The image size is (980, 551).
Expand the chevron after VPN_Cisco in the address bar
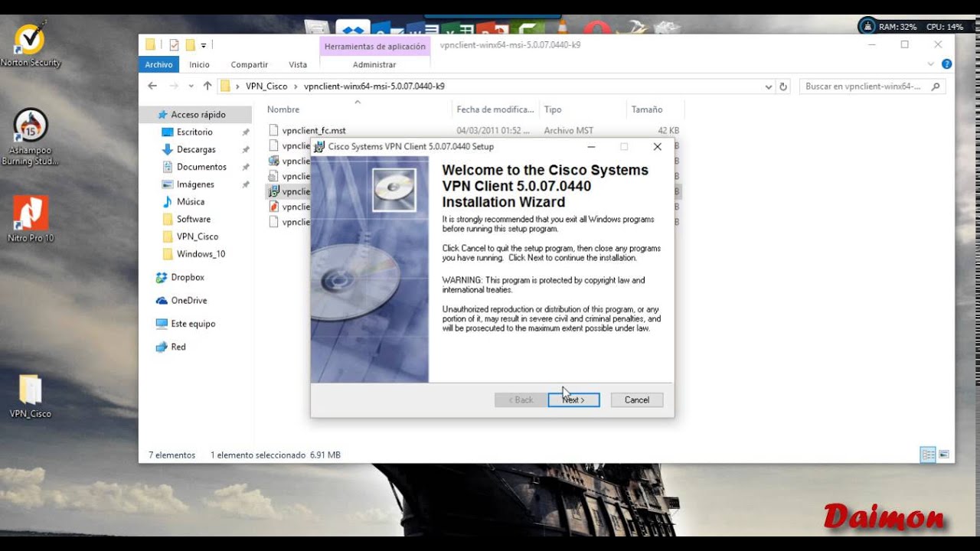pyautogui.click(x=296, y=86)
